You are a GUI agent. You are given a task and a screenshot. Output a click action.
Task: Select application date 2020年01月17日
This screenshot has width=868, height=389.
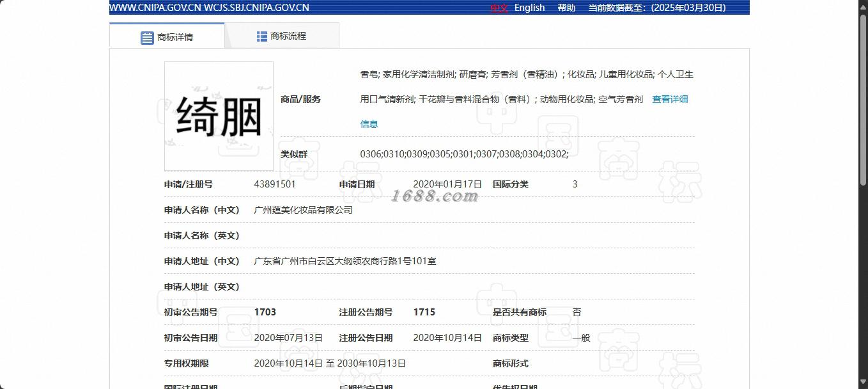(447, 184)
